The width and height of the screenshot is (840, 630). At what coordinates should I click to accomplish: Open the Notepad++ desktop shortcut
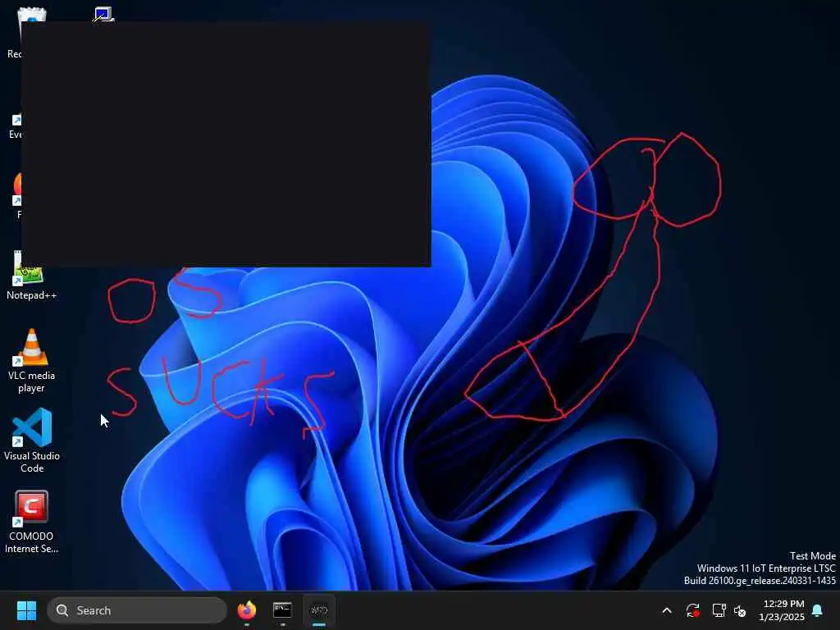tap(31, 276)
